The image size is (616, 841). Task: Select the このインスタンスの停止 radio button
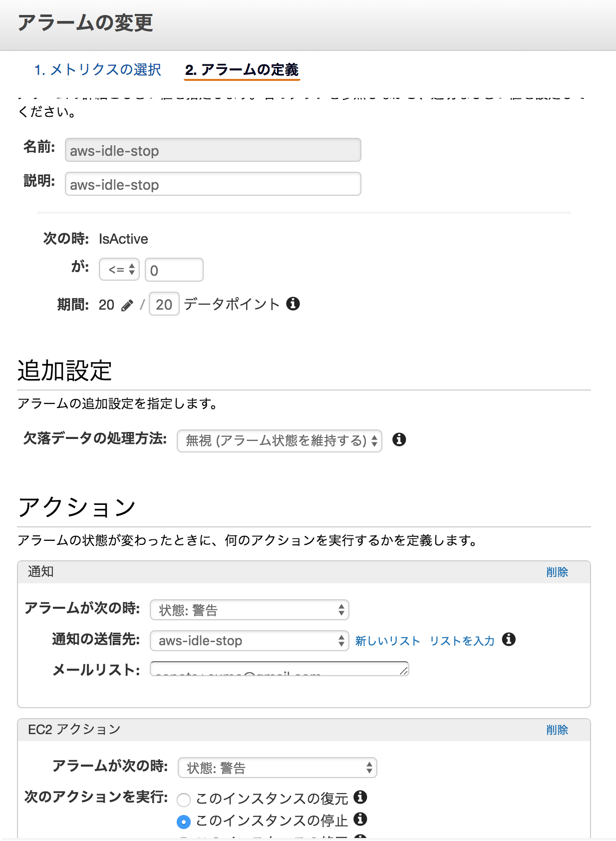(x=184, y=822)
